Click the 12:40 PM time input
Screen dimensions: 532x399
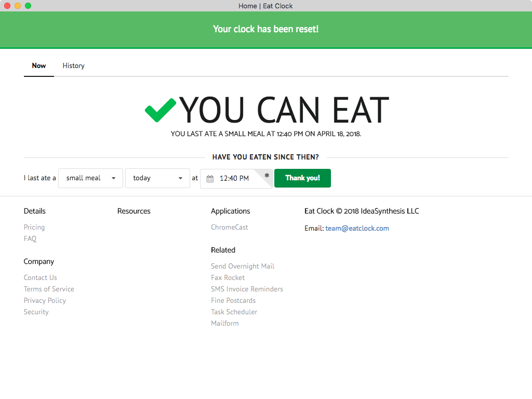click(236, 178)
